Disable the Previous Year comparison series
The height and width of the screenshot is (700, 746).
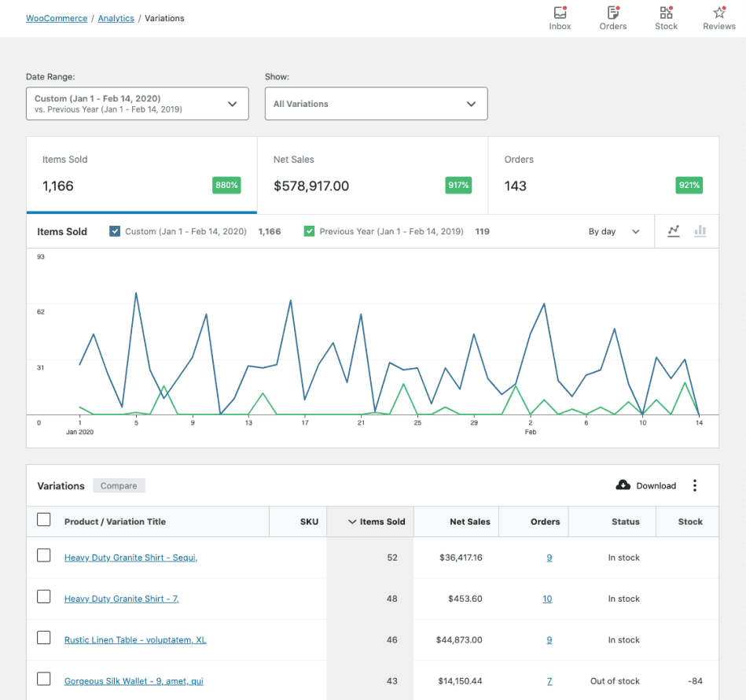click(x=310, y=231)
